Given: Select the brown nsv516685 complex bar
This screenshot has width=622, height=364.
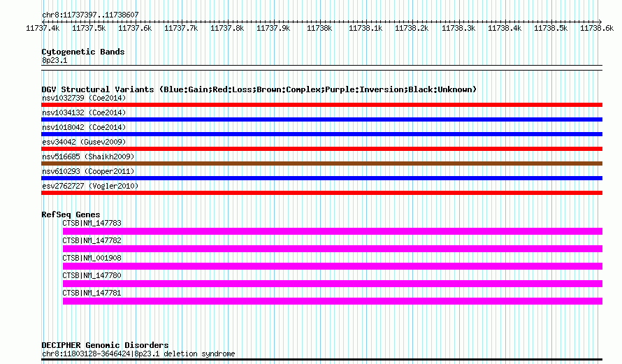Looking at the screenshot, I should point(321,163).
